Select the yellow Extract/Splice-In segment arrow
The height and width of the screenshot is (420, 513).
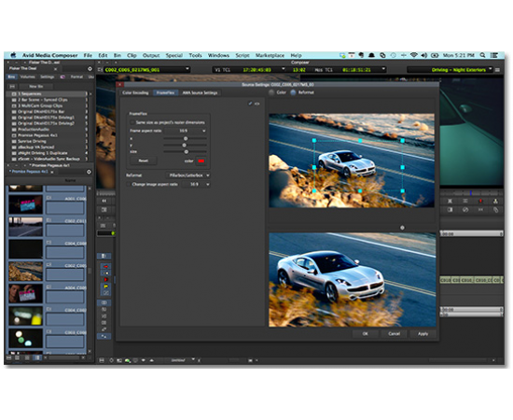(105, 273)
